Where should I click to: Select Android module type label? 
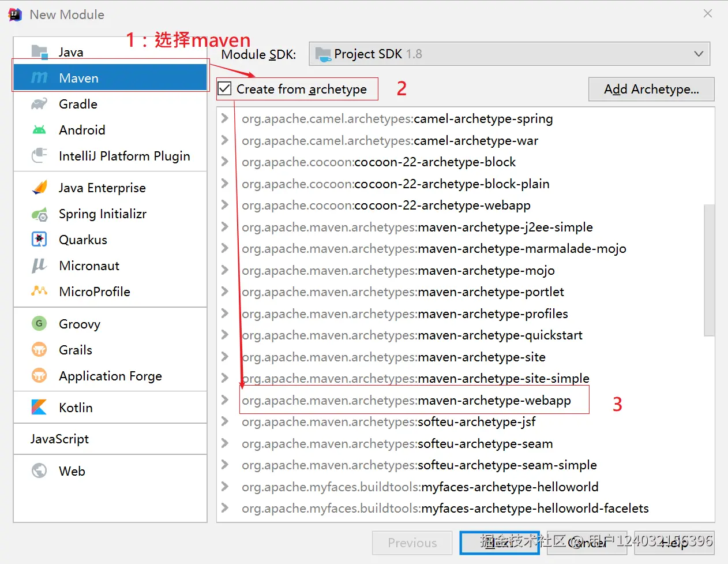(x=82, y=130)
